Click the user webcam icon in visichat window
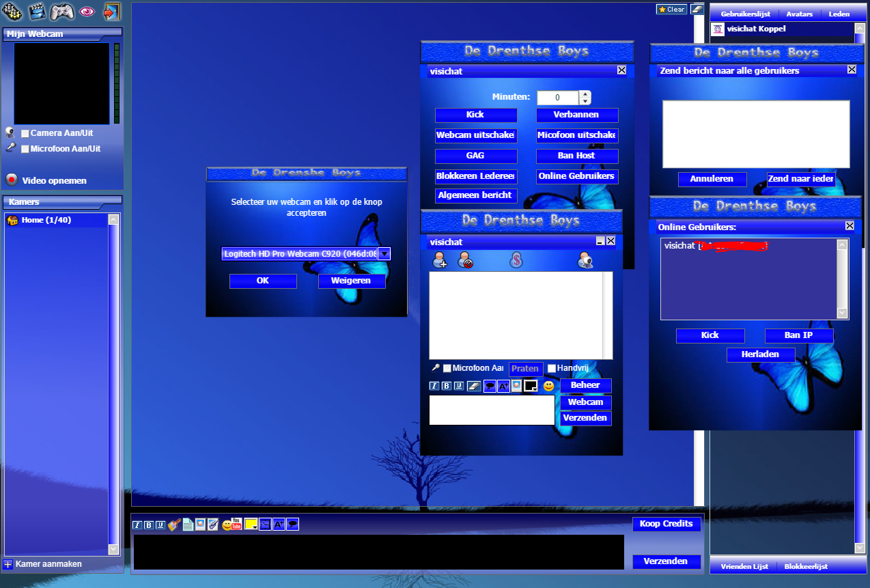The height and width of the screenshot is (588, 870). pos(585,260)
